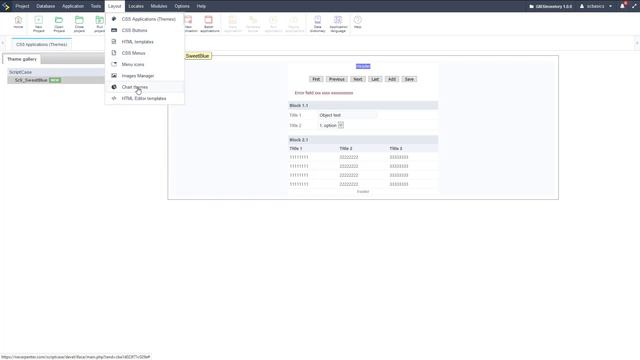Click the Block 2.1 header
The height and width of the screenshot is (360, 640).
click(363, 140)
